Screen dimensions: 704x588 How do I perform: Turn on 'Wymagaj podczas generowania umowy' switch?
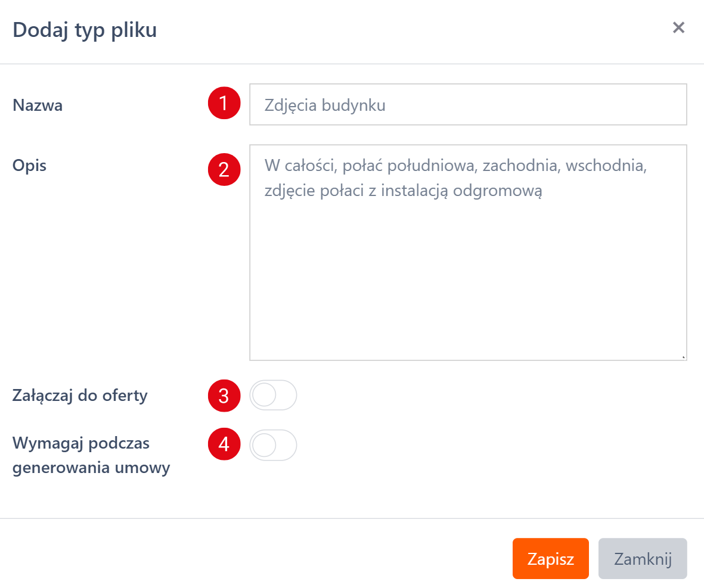(x=273, y=445)
